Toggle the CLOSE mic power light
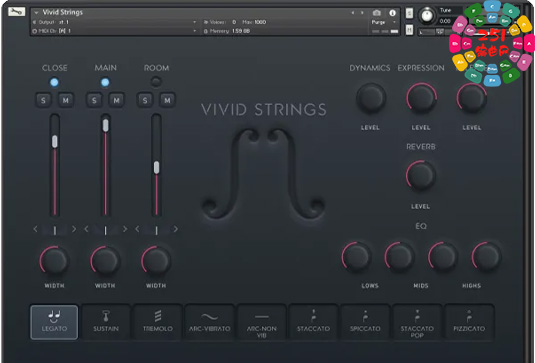535x363 pixels. (54, 82)
